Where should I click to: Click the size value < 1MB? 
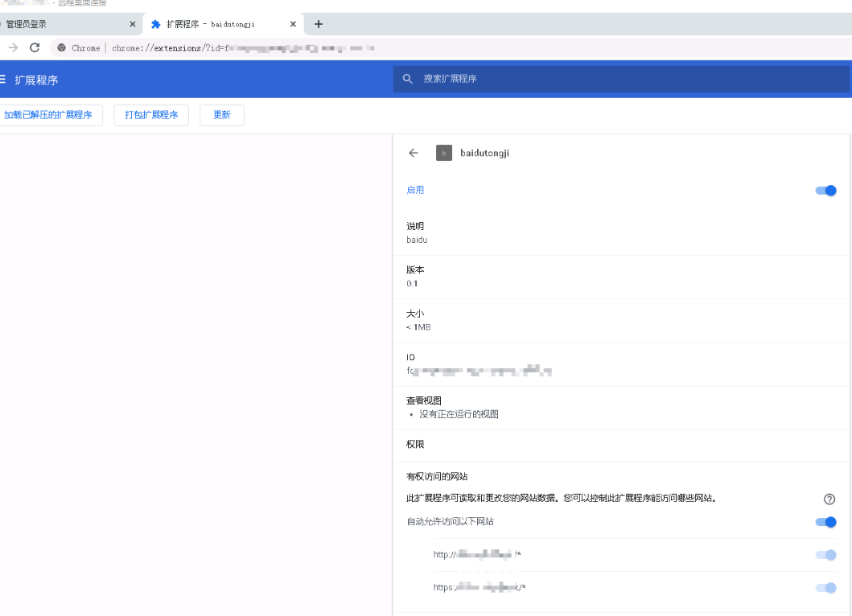[418, 327]
